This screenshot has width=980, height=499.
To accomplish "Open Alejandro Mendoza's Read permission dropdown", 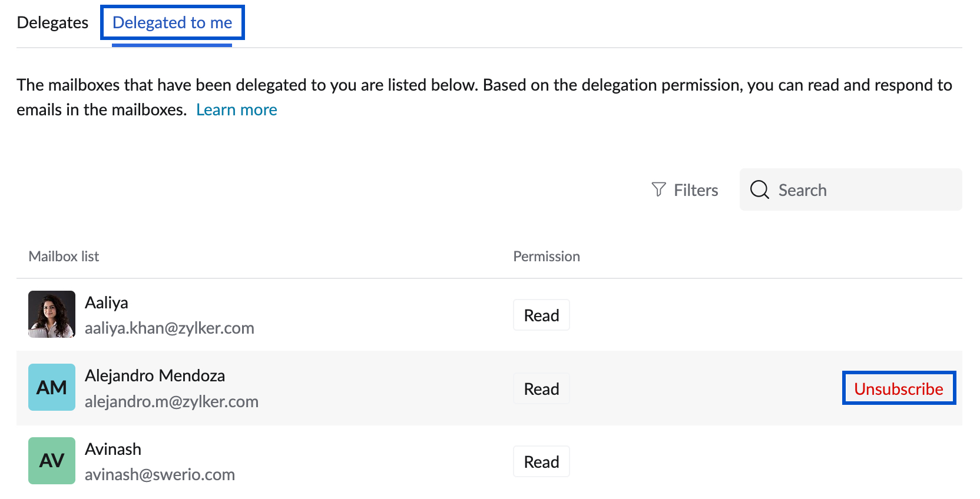I will click(541, 389).
